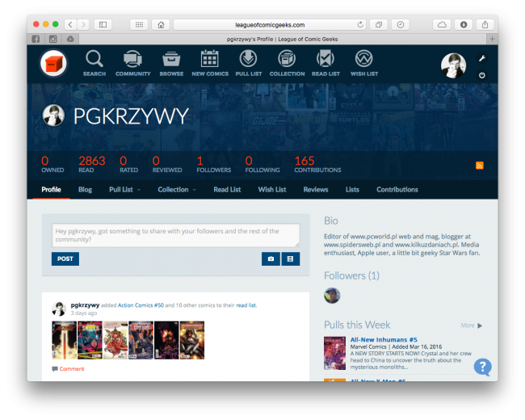Screen dimensions: 525x420
Task: Click the Safari address bar
Action: tap(270, 24)
